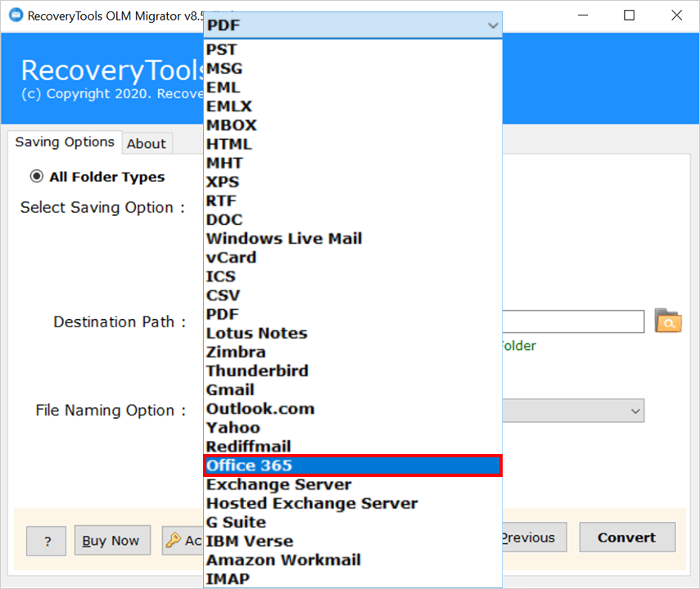Click the key icon on the Activate button
Viewport: 700px width, 589px height.
pyautogui.click(x=174, y=540)
